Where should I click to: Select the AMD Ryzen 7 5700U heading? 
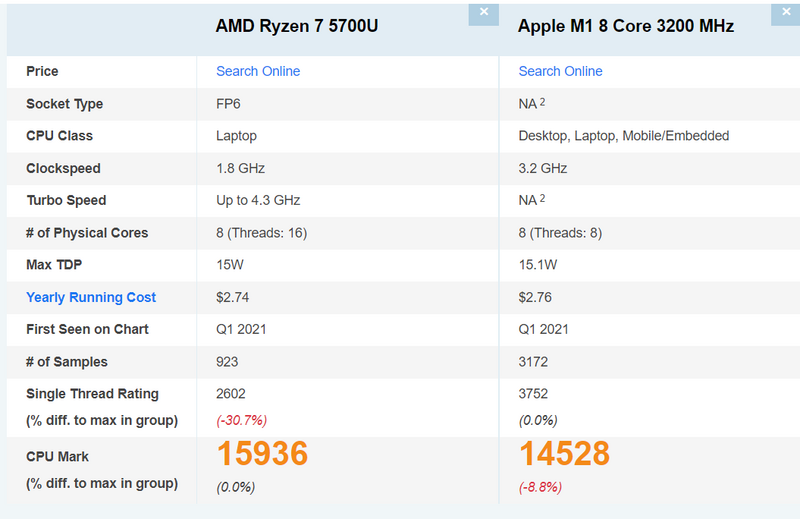click(x=296, y=26)
